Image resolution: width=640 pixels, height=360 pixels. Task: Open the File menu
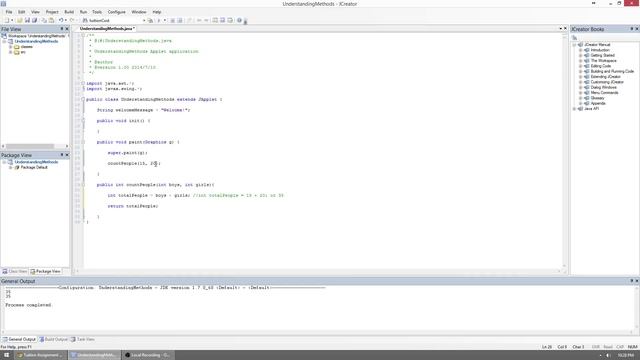pos(9,12)
